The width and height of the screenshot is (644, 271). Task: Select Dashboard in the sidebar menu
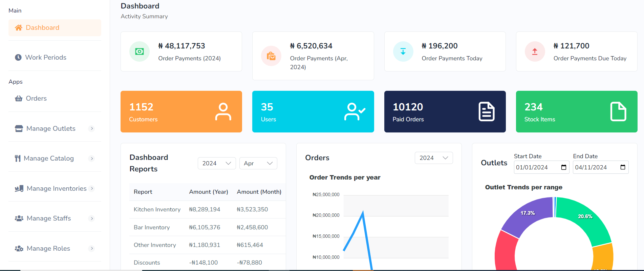tap(55, 28)
